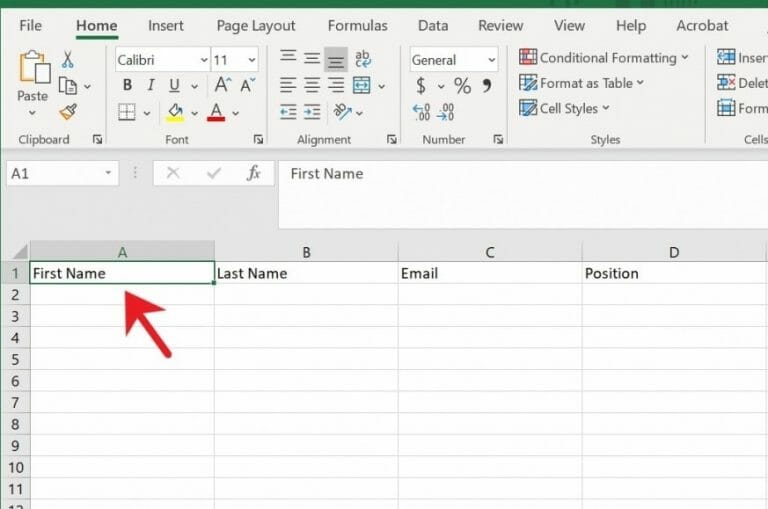Toggle center horizontal alignment
The image size is (768, 509).
point(312,86)
